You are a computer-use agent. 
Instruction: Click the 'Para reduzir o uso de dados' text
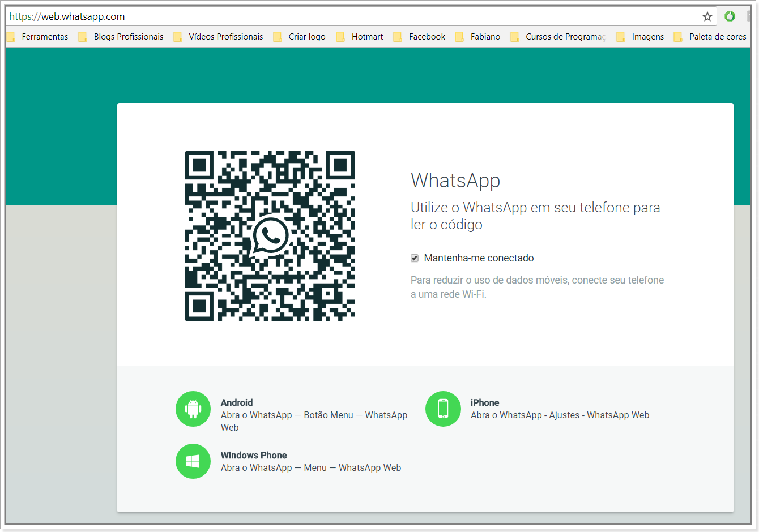(537, 287)
